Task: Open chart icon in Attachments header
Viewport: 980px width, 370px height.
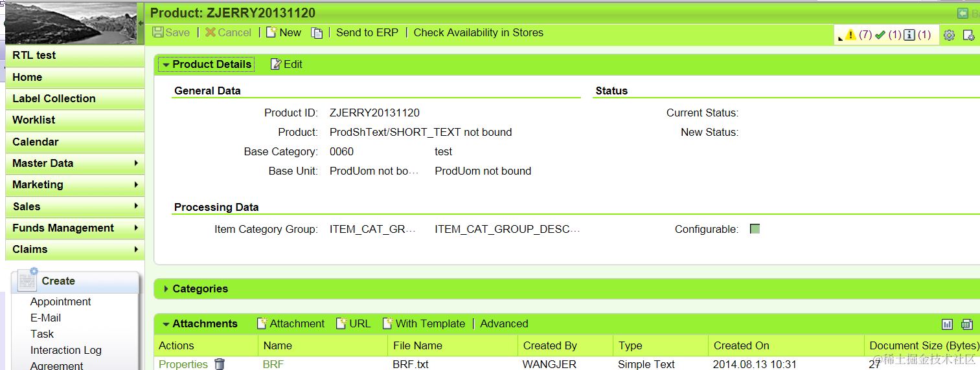Action: click(947, 324)
